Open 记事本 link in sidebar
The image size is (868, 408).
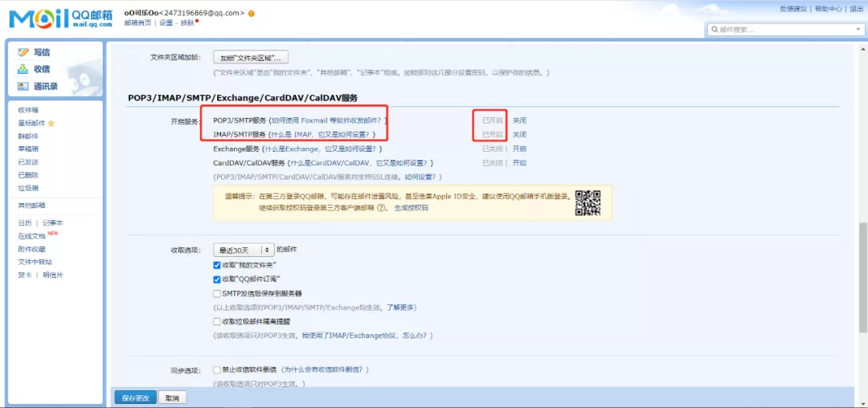(53, 222)
